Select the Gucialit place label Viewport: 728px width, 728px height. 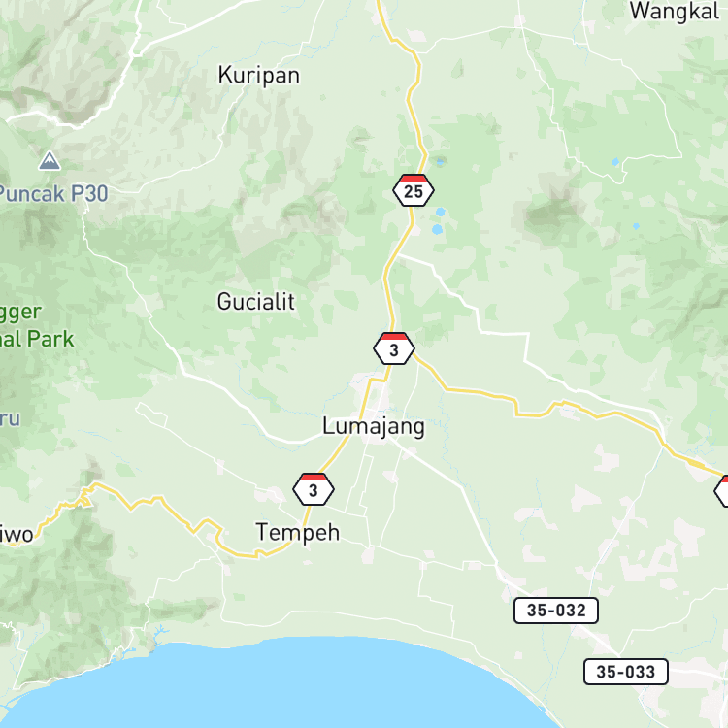(256, 302)
